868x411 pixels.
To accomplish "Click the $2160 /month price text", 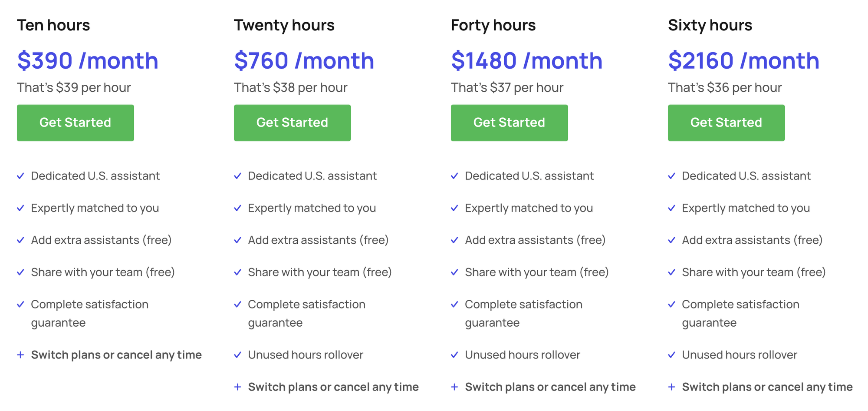I will coord(744,60).
